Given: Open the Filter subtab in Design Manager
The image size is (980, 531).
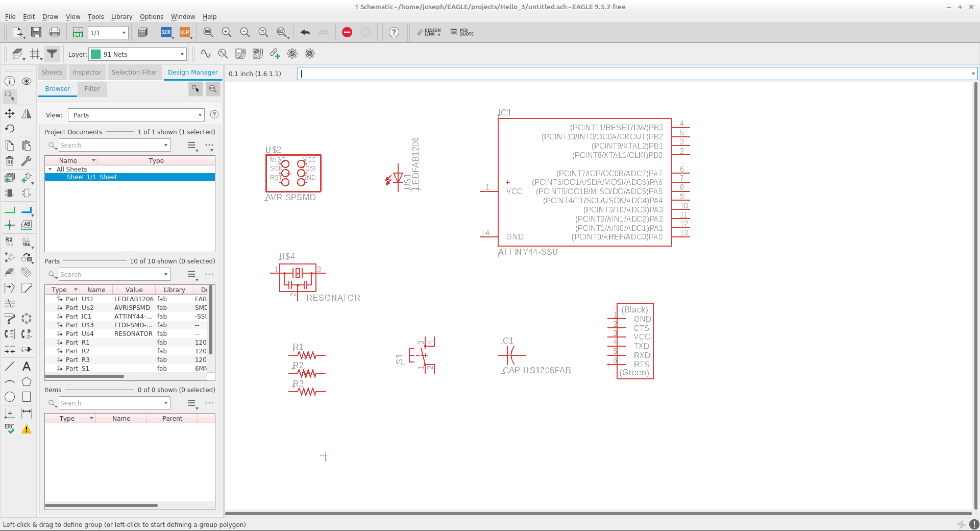Looking at the screenshot, I should pyautogui.click(x=92, y=89).
